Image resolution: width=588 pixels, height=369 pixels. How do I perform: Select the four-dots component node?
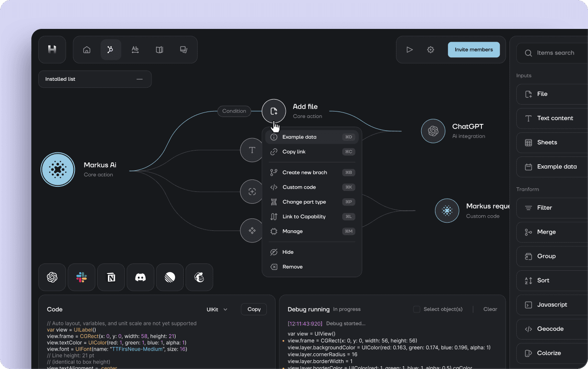pyautogui.click(x=252, y=231)
